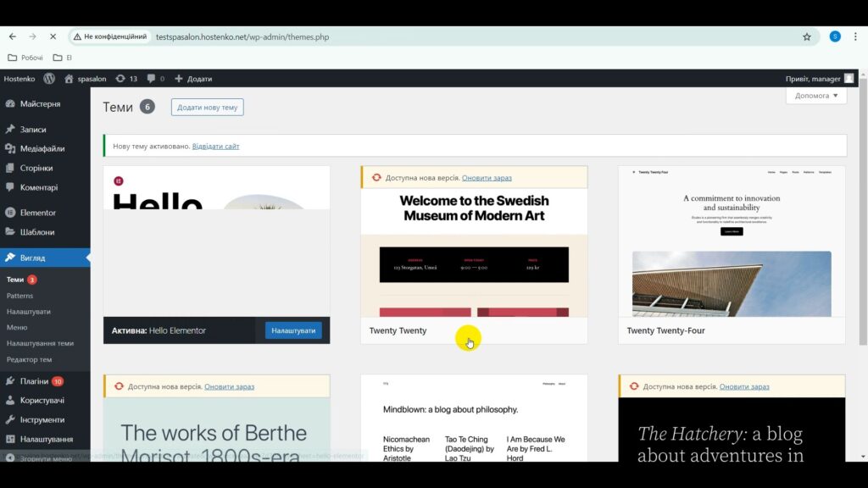Screen dimensions: 868x488
Task: Open Налаштування теми submenu
Action: 40,343
